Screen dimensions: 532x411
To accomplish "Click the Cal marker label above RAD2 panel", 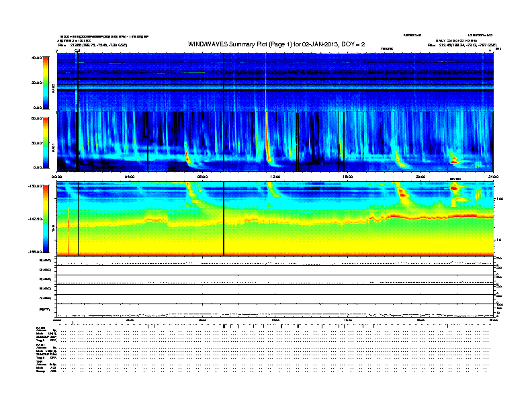I will coord(77,50).
